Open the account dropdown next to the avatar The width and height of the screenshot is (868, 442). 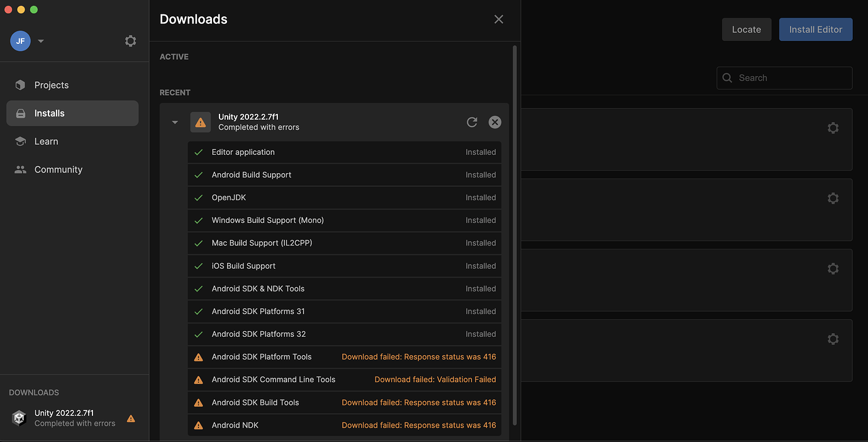click(40, 40)
